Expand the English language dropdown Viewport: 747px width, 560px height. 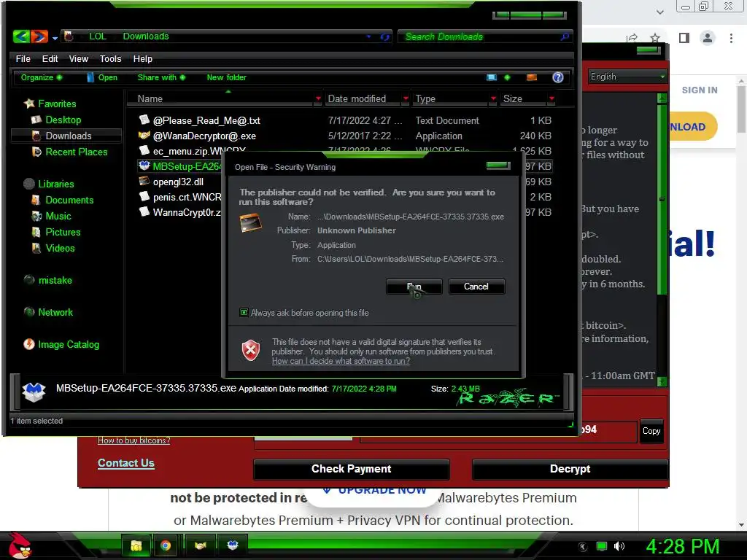(x=627, y=77)
